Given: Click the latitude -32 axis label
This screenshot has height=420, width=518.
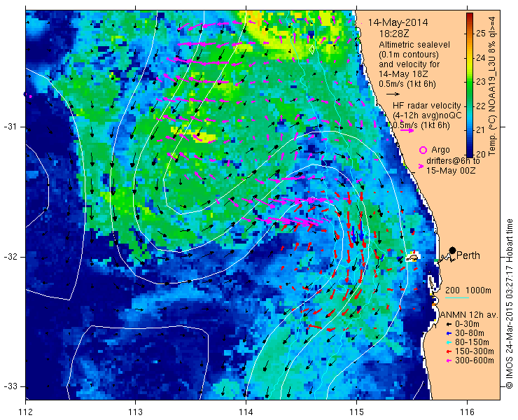Looking at the screenshot, I should point(10,257).
